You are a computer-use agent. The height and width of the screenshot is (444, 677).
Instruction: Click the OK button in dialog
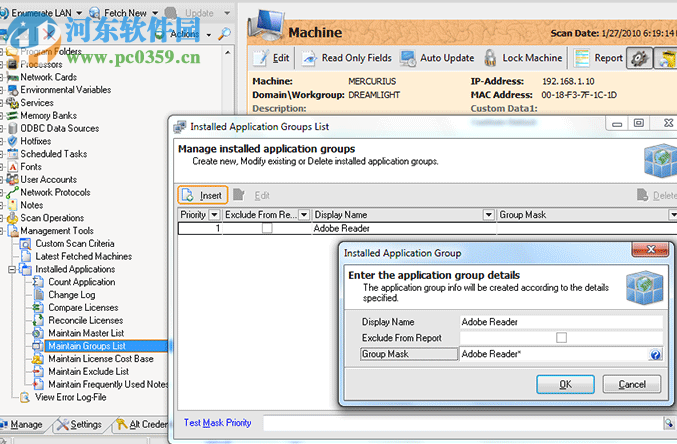pos(565,384)
